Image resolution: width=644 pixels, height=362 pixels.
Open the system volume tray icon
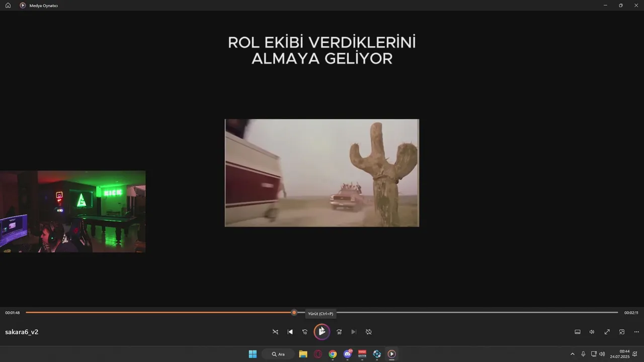point(602,354)
